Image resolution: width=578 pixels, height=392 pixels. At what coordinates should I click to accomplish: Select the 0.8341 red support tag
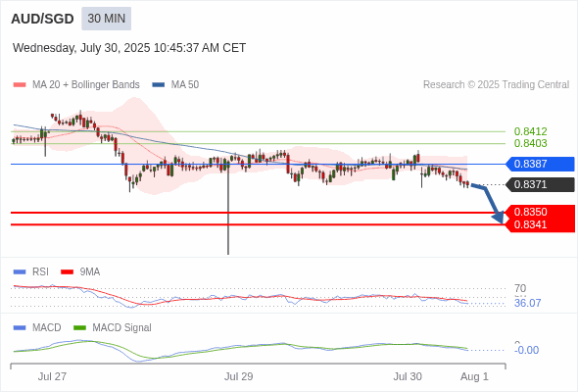point(540,225)
